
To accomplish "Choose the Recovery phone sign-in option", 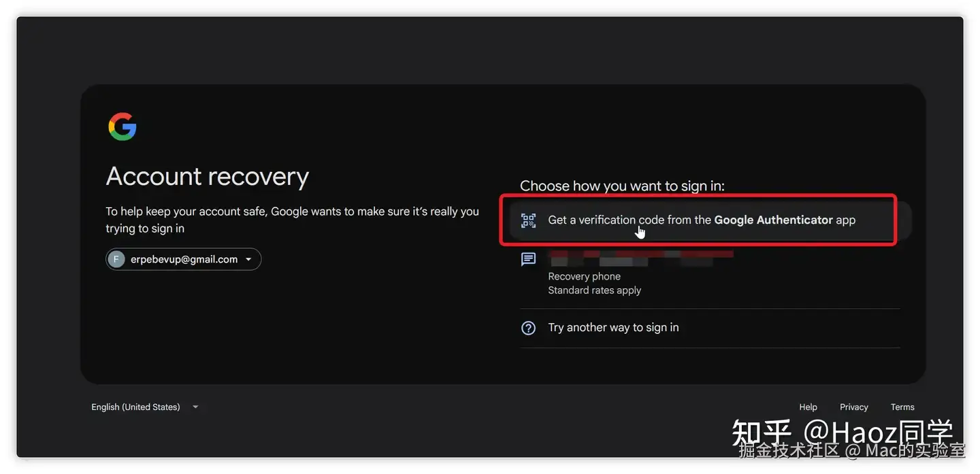I will point(710,273).
